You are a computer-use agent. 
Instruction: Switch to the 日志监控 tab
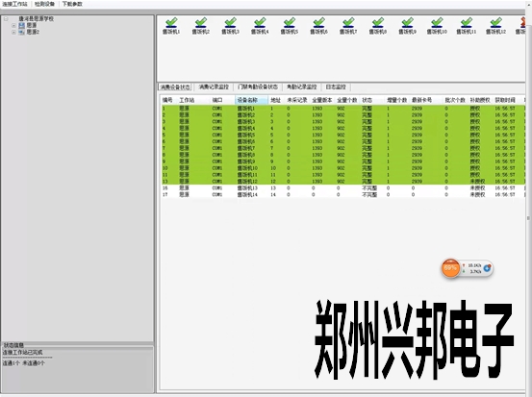336,87
